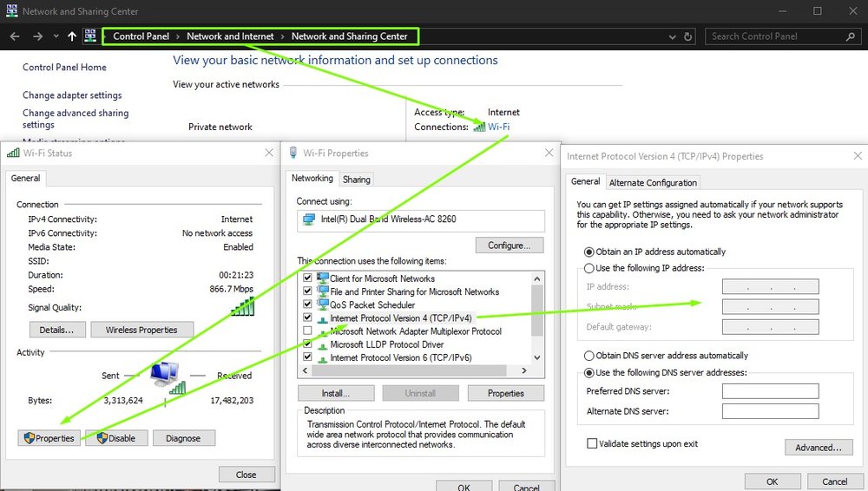Go forward with the forward arrow
Viewport: 868px width, 491px height.
pyautogui.click(x=37, y=36)
